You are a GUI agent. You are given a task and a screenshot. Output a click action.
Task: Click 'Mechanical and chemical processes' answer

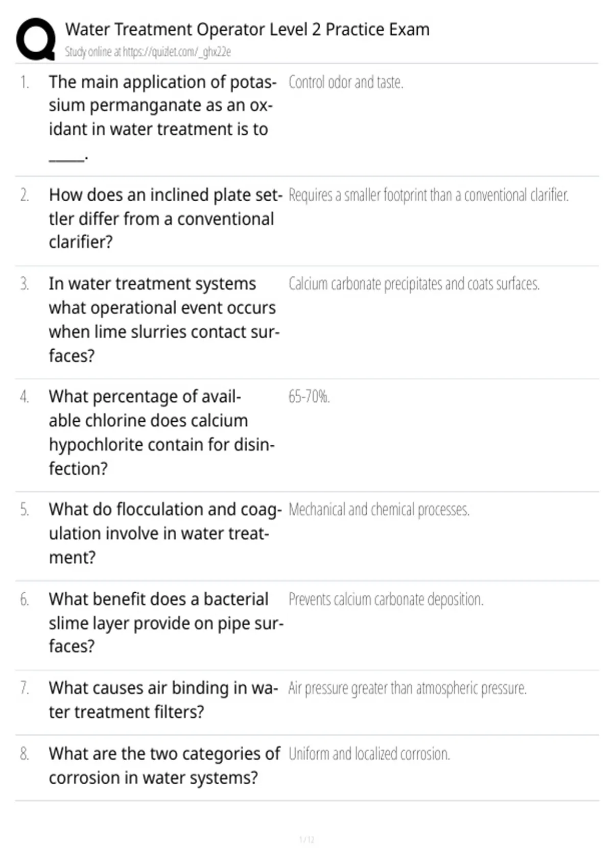(379, 510)
